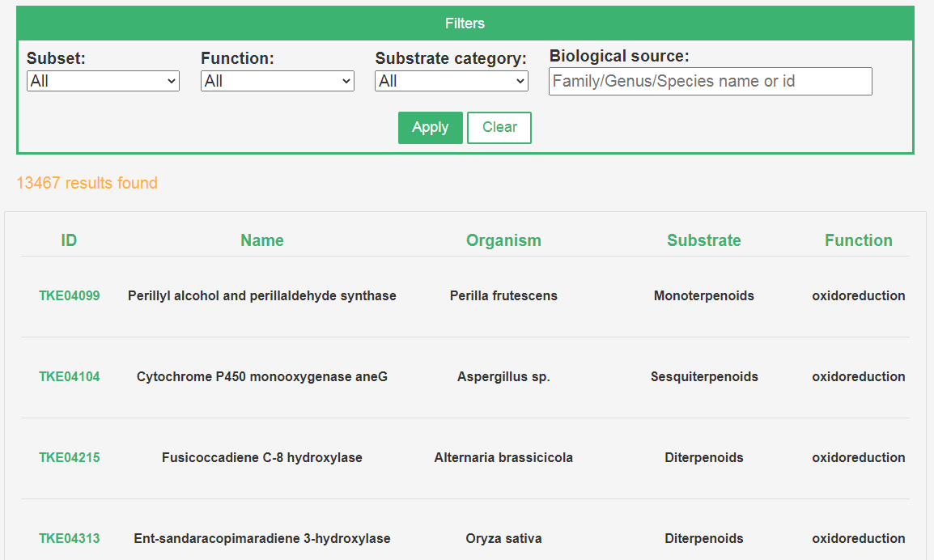Click the Biological source input field
This screenshot has width=934, height=560.
click(710, 81)
